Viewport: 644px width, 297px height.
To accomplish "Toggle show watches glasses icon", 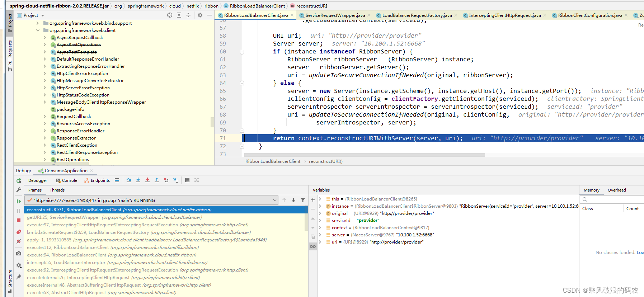I will (x=313, y=246).
